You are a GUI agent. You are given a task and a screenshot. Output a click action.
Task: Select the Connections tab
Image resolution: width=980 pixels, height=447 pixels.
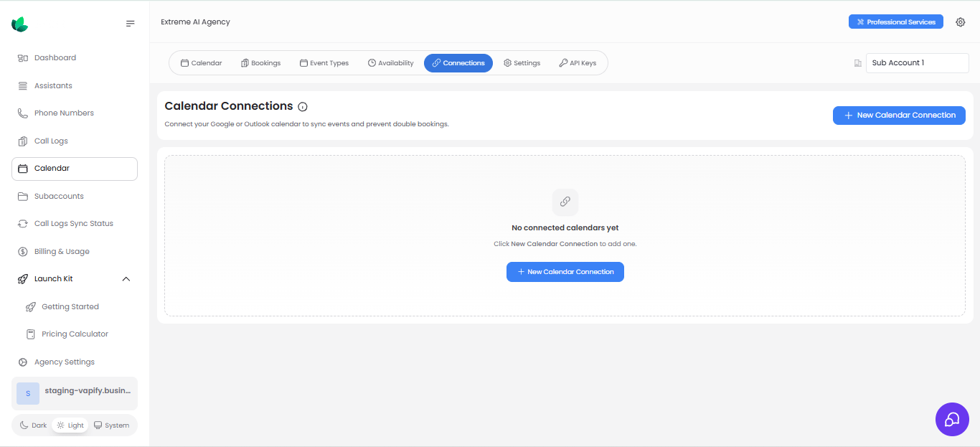[x=458, y=63]
